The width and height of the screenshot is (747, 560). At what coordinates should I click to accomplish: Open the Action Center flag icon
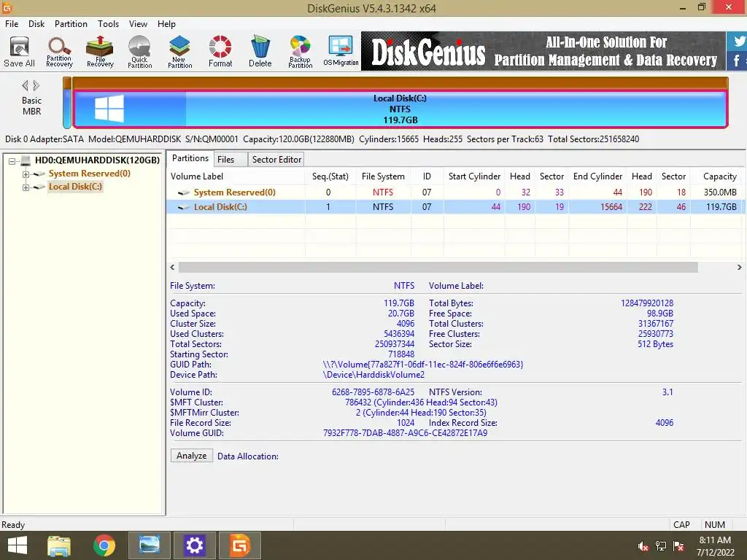pos(678,546)
